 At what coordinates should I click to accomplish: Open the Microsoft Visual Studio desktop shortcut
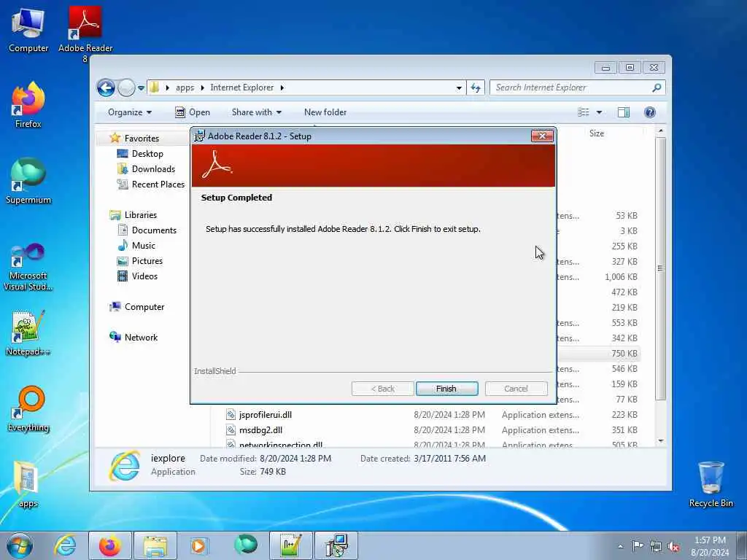[x=28, y=267]
